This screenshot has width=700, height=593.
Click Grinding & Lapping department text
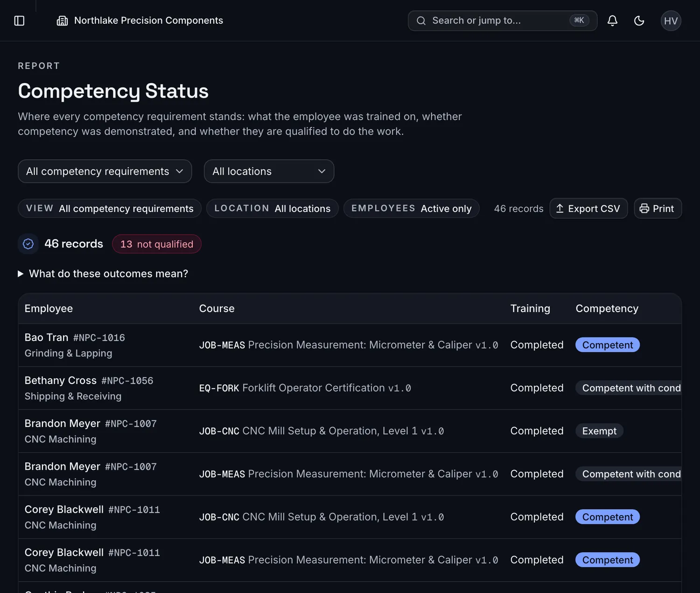click(68, 353)
